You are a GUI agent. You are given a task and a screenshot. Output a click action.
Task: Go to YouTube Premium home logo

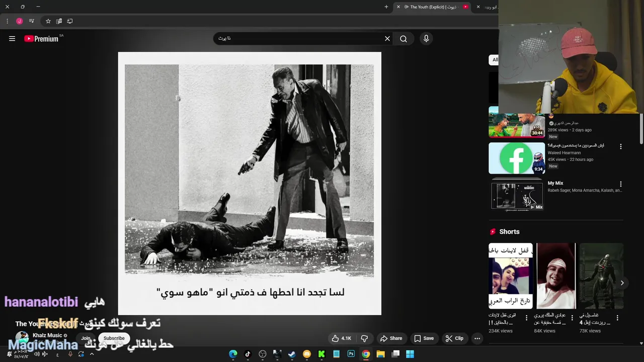41,39
